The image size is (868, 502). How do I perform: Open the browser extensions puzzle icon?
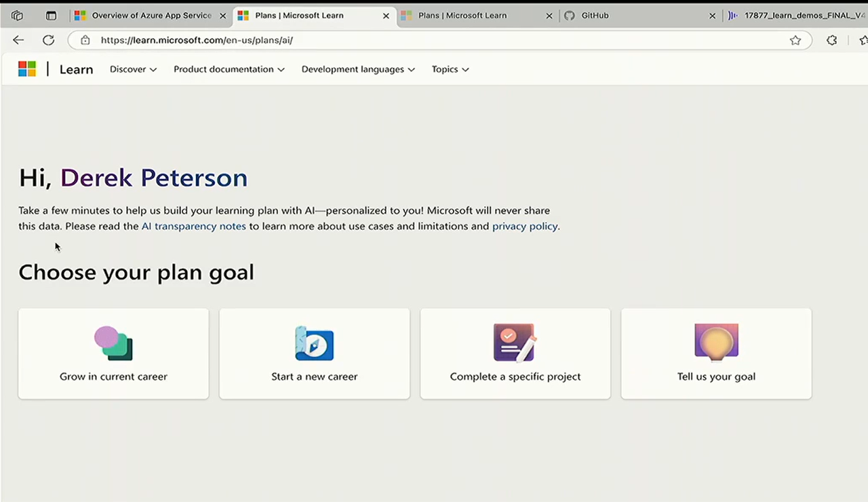[831, 40]
